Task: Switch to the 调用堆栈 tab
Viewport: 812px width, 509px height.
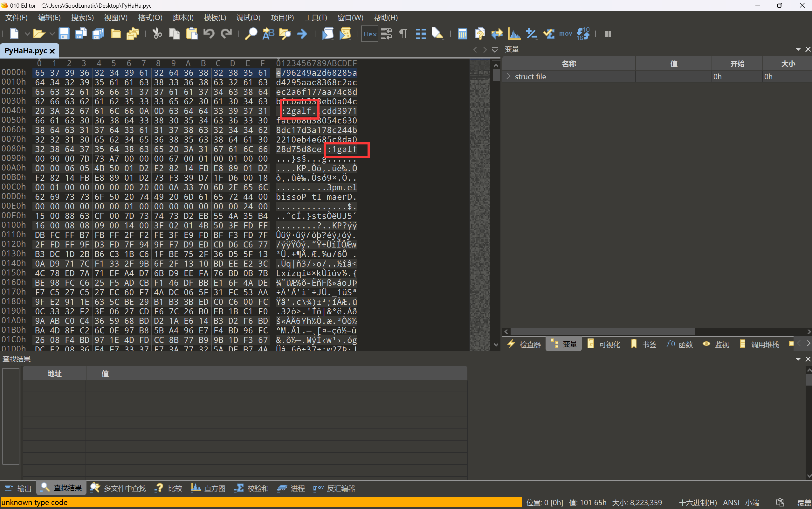Action: click(760, 345)
